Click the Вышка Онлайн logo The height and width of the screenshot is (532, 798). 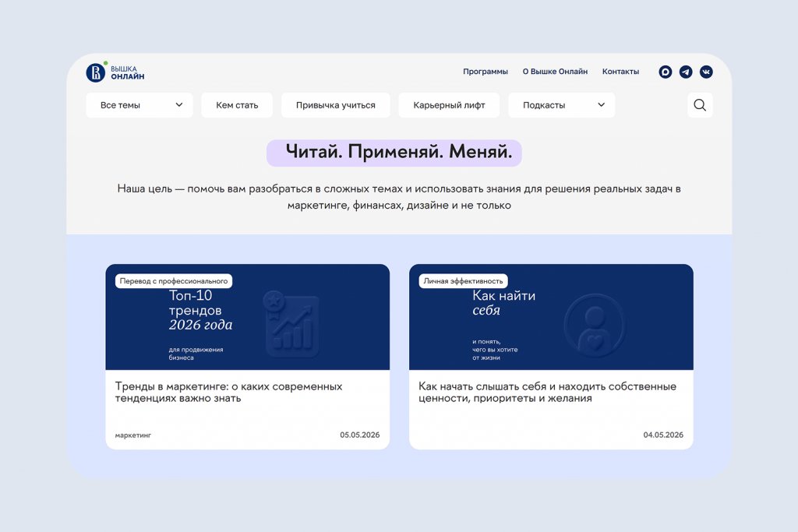pyautogui.click(x=115, y=72)
